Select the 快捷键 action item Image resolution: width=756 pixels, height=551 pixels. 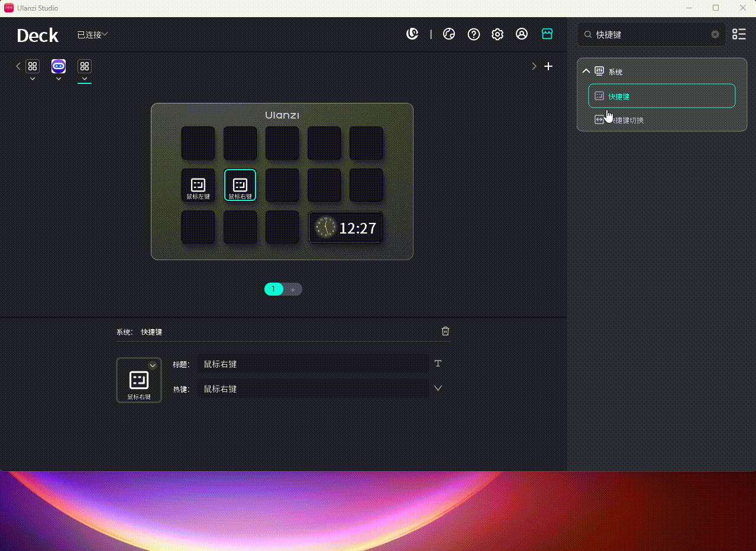click(661, 96)
